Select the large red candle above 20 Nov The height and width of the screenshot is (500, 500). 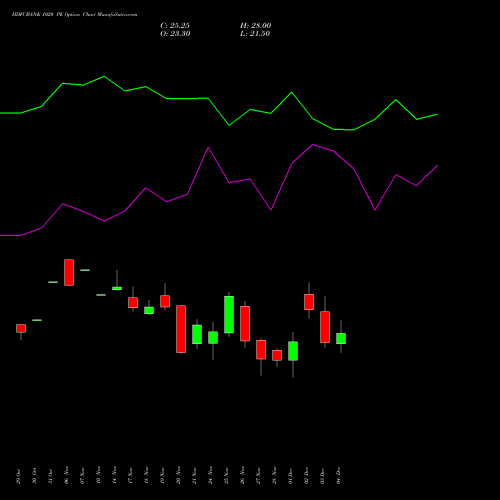tap(181, 329)
